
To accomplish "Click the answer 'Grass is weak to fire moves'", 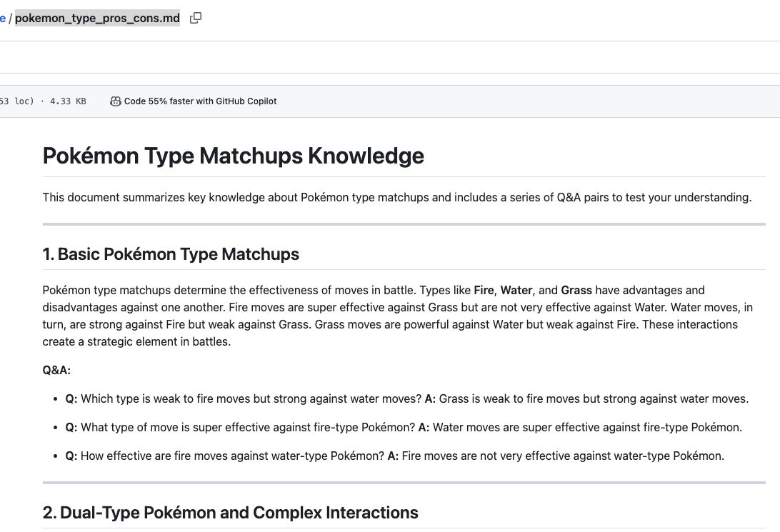I will pyautogui.click(x=594, y=398).
